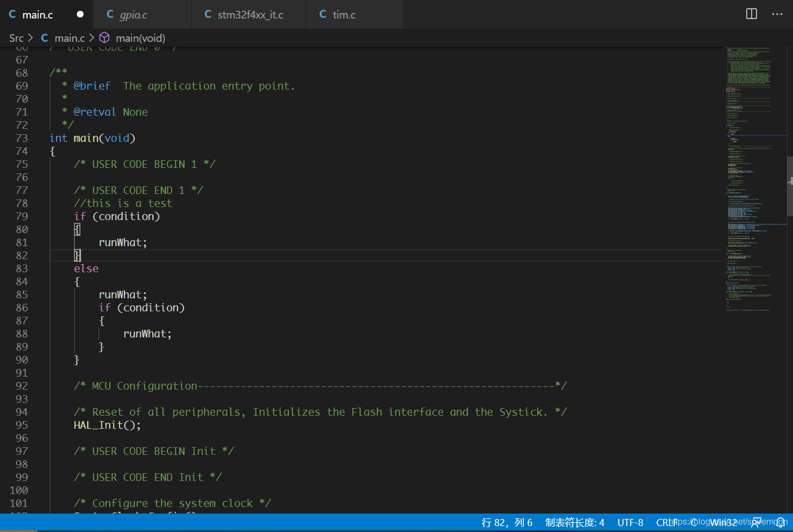This screenshot has height=532, width=793.
Task: Open the editor more actions ellipsis menu
Action: tap(777, 14)
